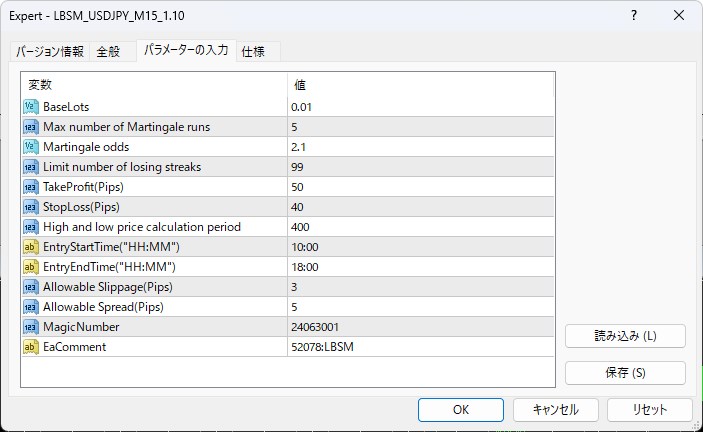Viewport: 703px width, 432px height.
Task: Click the BaseLots variable type icon
Action: [30, 107]
